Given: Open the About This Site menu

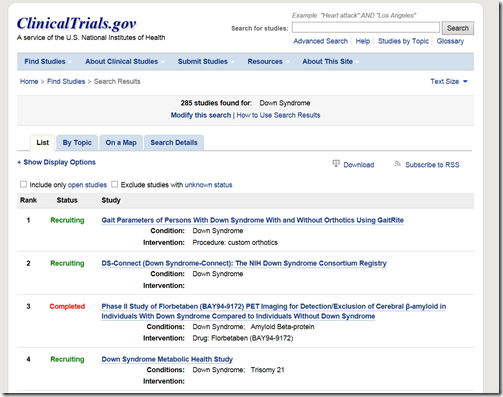Looking at the screenshot, I should tap(330, 62).
